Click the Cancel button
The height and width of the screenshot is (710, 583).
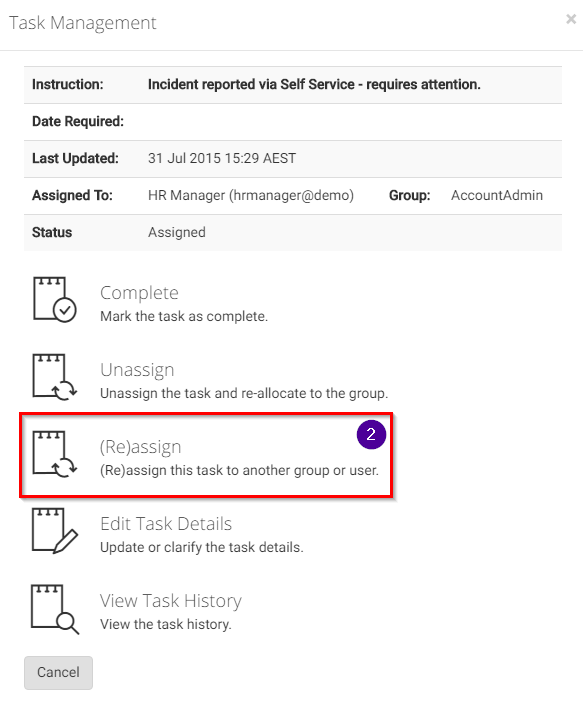[58, 672]
